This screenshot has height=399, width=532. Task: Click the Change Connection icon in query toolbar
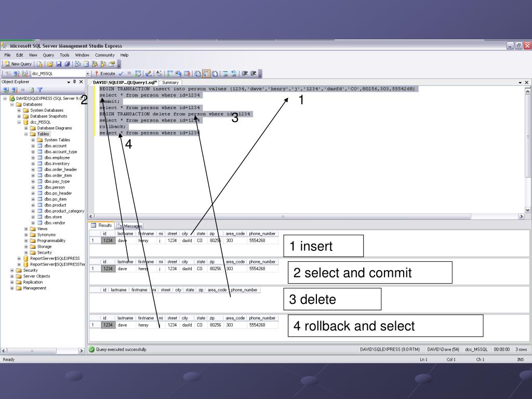tap(25, 73)
